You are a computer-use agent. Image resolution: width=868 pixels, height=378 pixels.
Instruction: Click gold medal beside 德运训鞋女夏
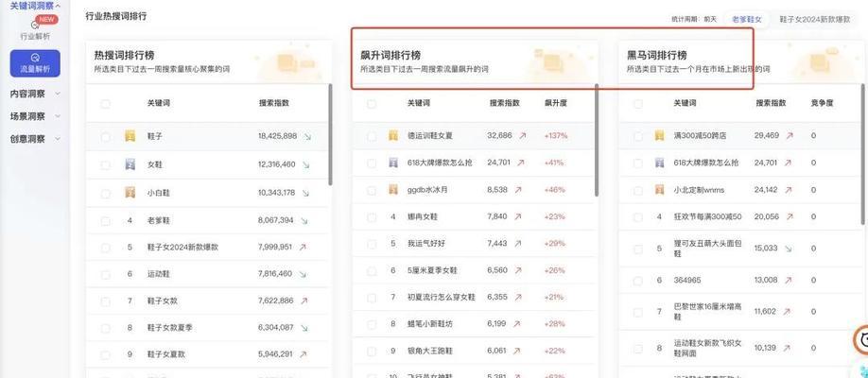[x=393, y=135]
